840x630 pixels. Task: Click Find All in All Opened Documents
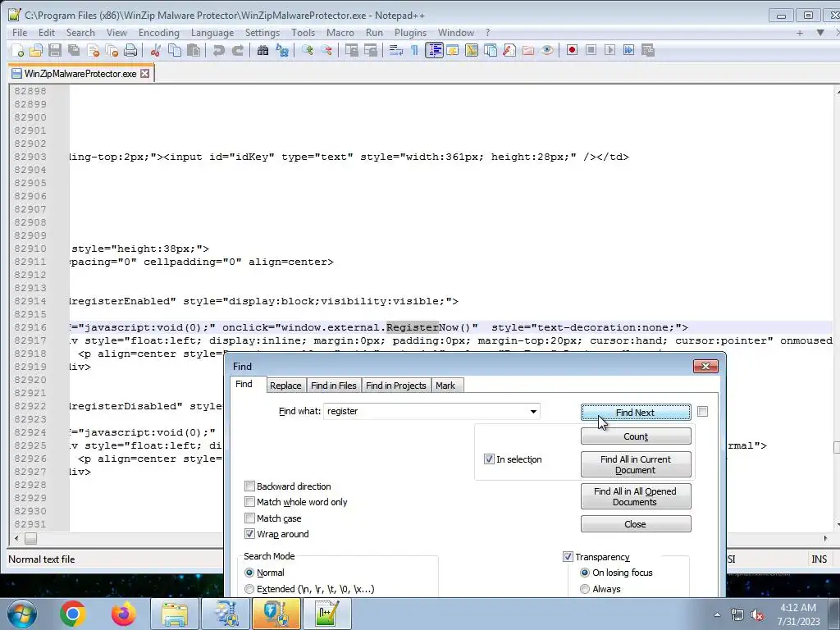tap(636, 496)
